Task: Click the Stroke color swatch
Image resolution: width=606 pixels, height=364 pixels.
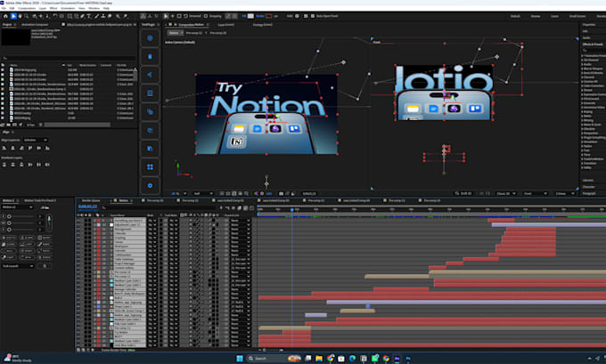Action: tap(268, 16)
